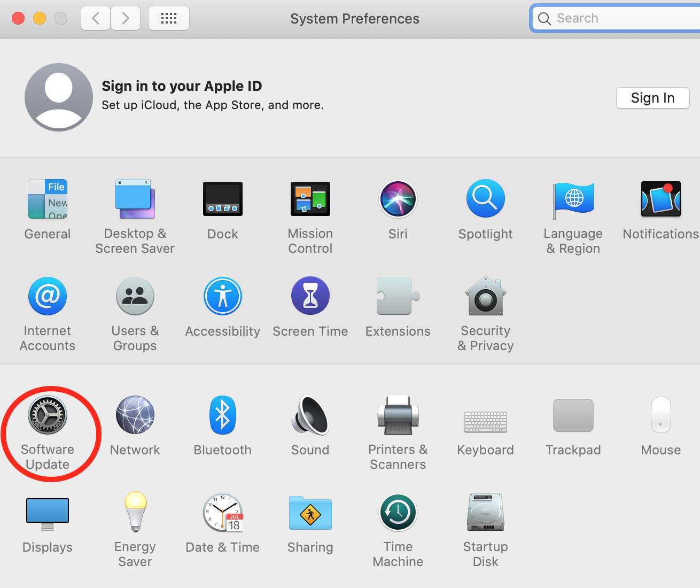This screenshot has height=588, width=700.
Task: Open Accessibility preferences
Action: (x=222, y=297)
